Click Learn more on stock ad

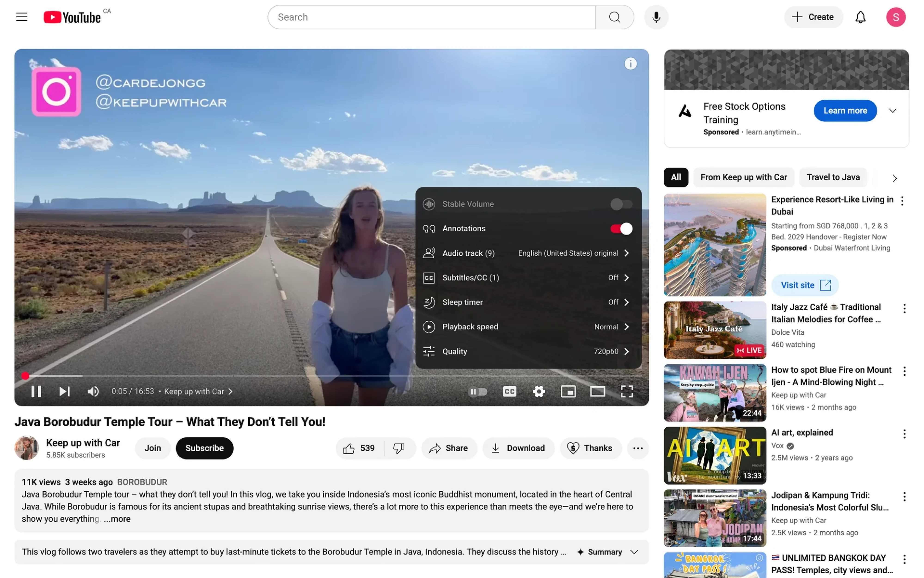coord(845,111)
